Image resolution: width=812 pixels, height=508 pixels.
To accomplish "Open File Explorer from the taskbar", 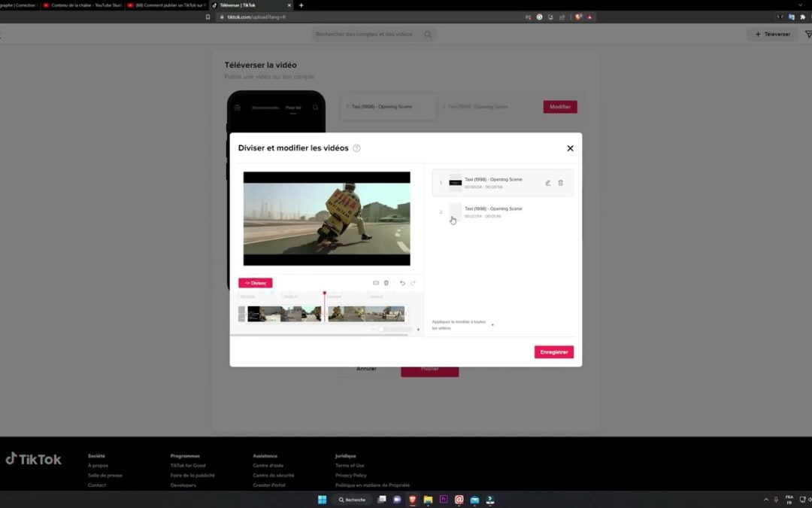I will pos(428,500).
